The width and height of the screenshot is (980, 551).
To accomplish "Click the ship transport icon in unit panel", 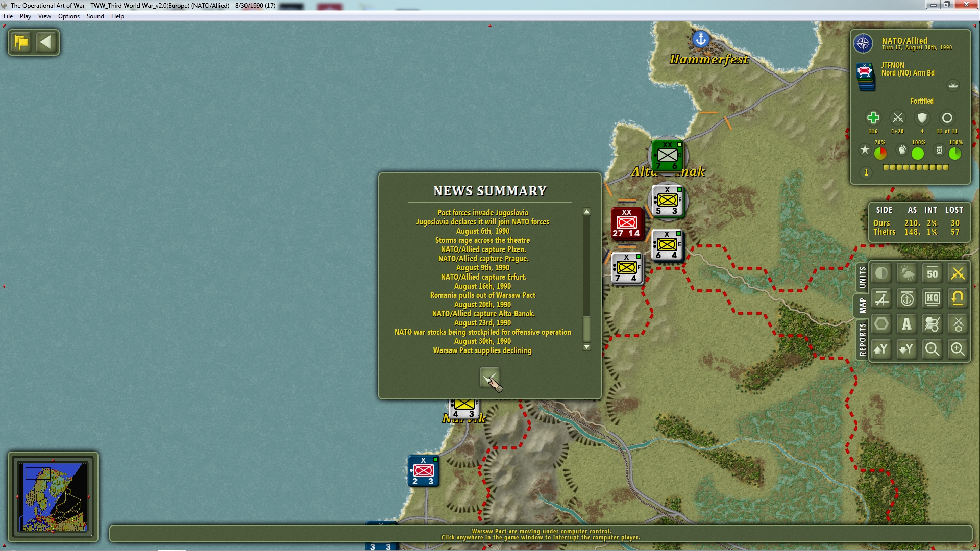I will pos(953,85).
